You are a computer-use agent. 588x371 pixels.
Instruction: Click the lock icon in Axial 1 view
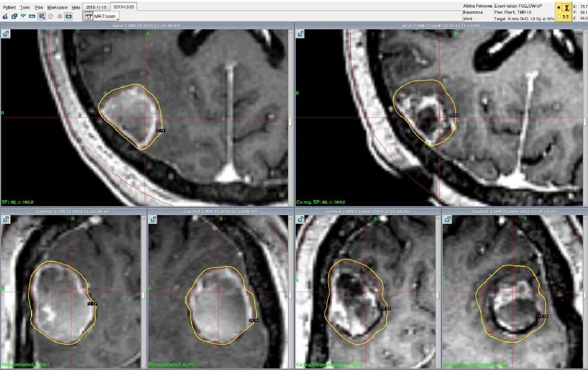point(6,34)
